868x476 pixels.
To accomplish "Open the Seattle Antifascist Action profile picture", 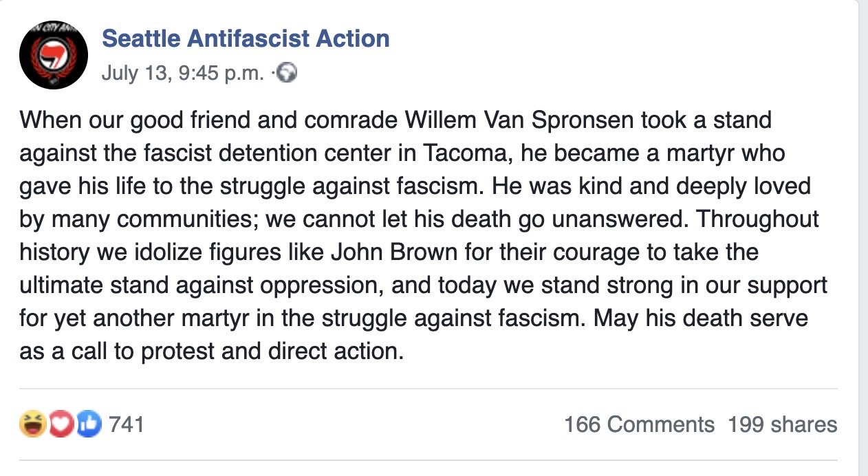I will 54,55.
